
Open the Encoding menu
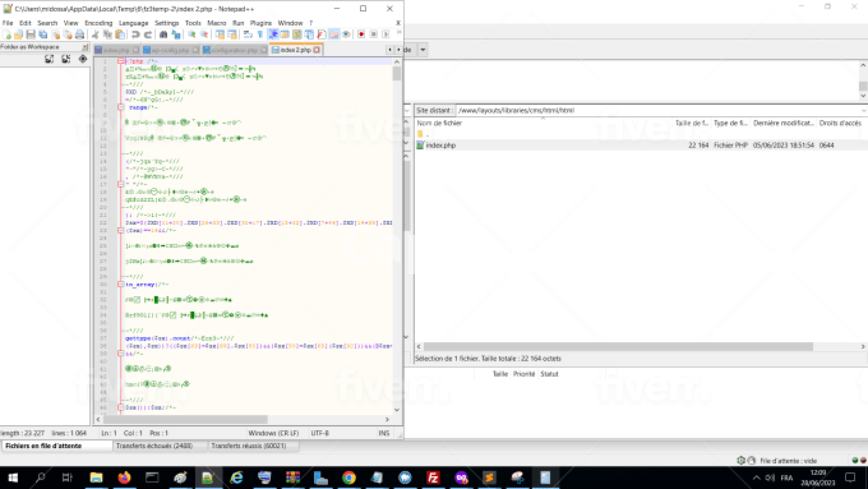[x=98, y=23]
